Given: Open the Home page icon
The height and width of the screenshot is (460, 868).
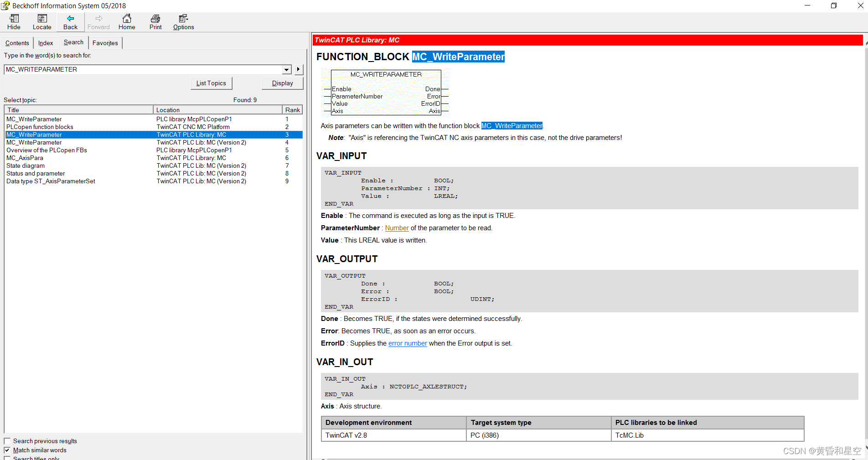Looking at the screenshot, I should click(127, 22).
